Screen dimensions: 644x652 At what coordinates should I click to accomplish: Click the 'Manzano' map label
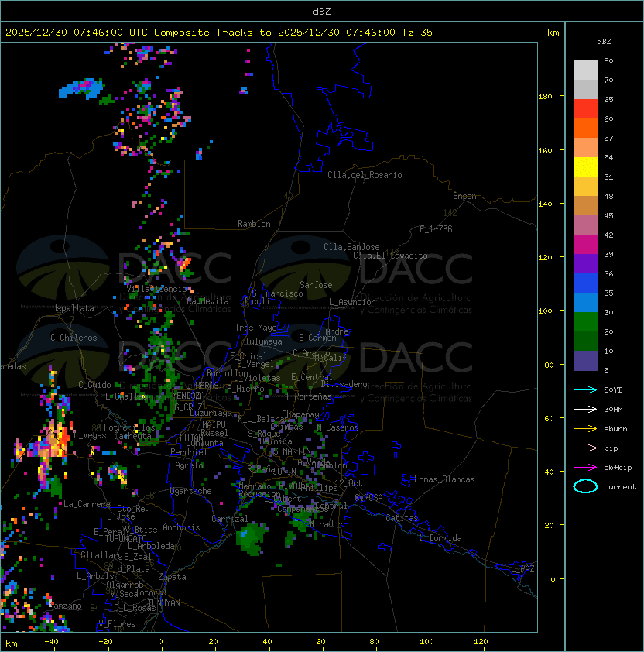(65, 606)
